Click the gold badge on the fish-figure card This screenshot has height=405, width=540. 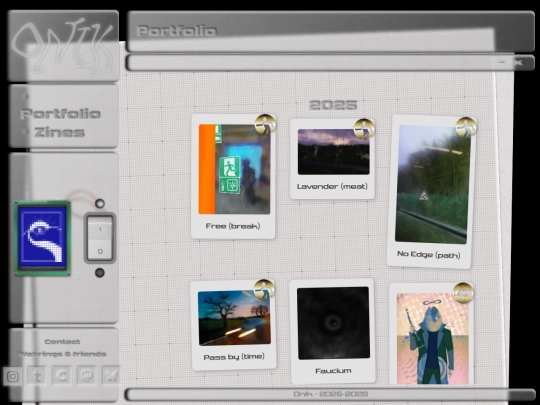[x=463, y=293]
